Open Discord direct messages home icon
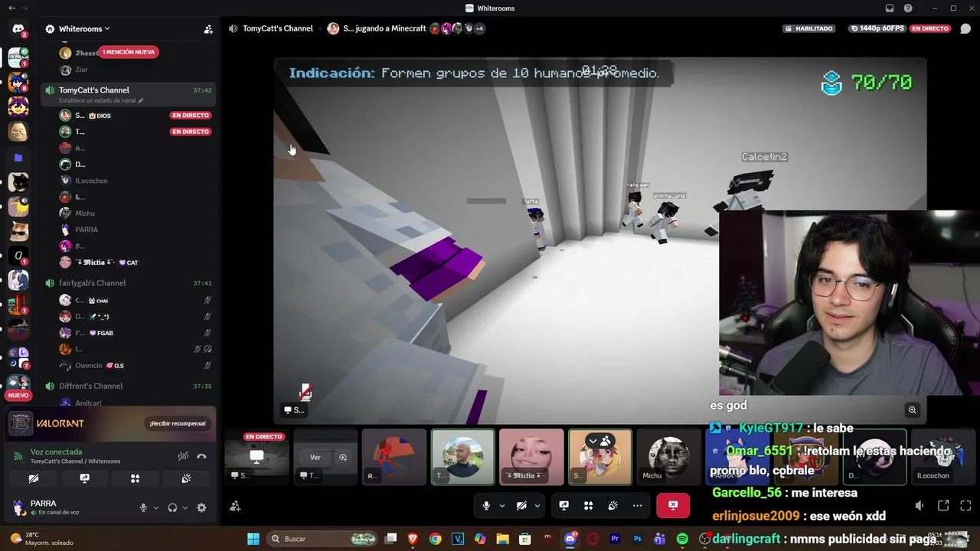This screenshot has height=551, width=980. [x=18, y=29]
